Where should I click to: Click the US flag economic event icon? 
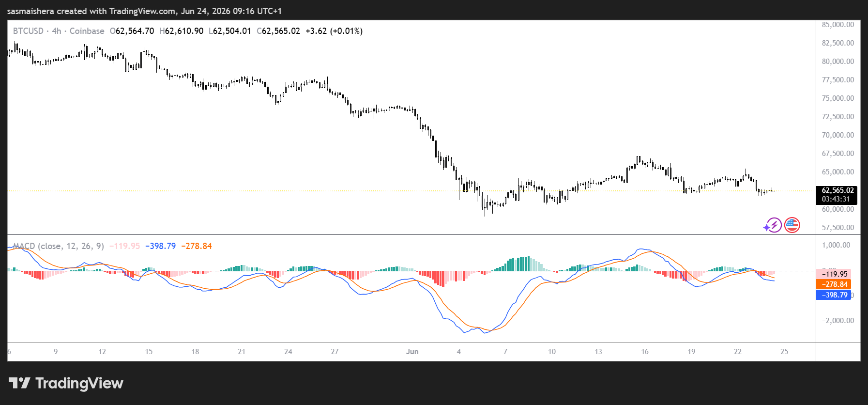pyautogui.click(x=792, y=225)
